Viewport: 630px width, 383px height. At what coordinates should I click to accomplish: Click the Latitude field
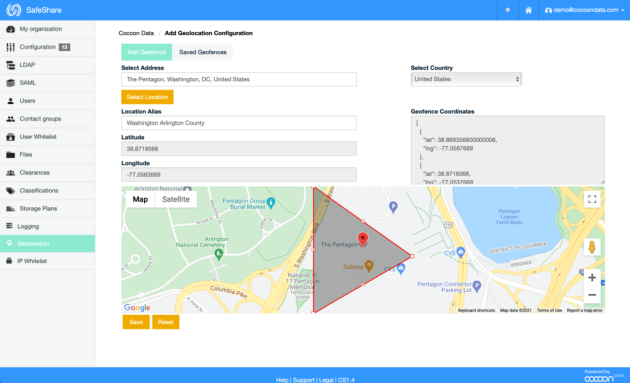pyautogui.click(x=239, y=149)
